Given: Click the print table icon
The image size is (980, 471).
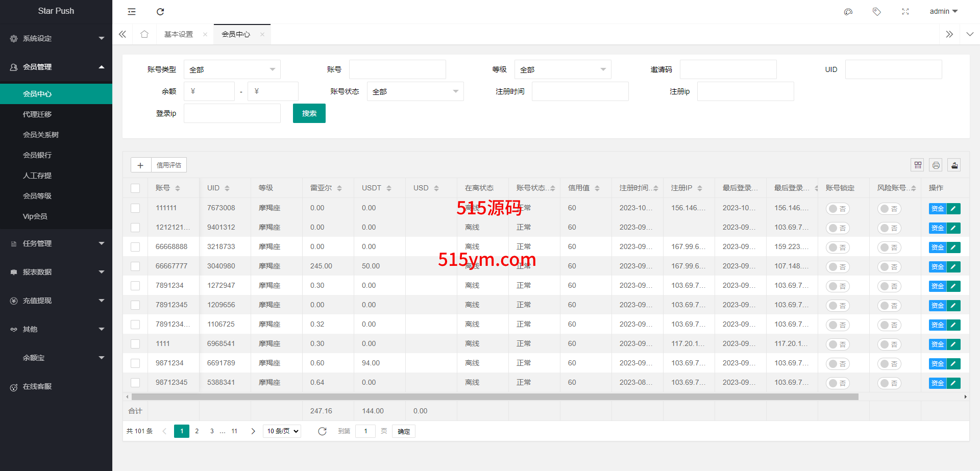Looking at the screenshot, I should (936, 165).
